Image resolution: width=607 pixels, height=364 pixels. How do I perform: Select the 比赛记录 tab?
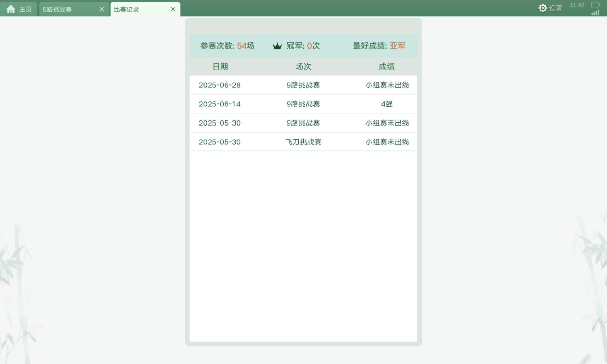(x=127, y=9)
